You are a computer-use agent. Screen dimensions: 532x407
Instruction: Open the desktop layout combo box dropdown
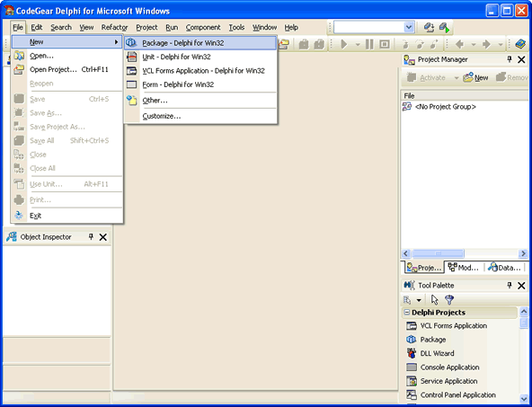pos(409,28)
